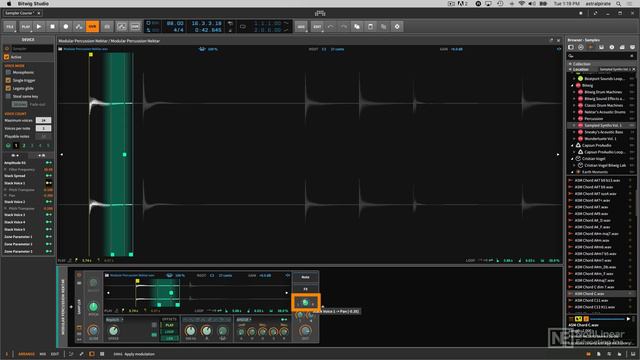Viewport: 640px width, 360px height.
Task: Toggle Stack Spread modulation routing icon
Action: coord(49,176)
